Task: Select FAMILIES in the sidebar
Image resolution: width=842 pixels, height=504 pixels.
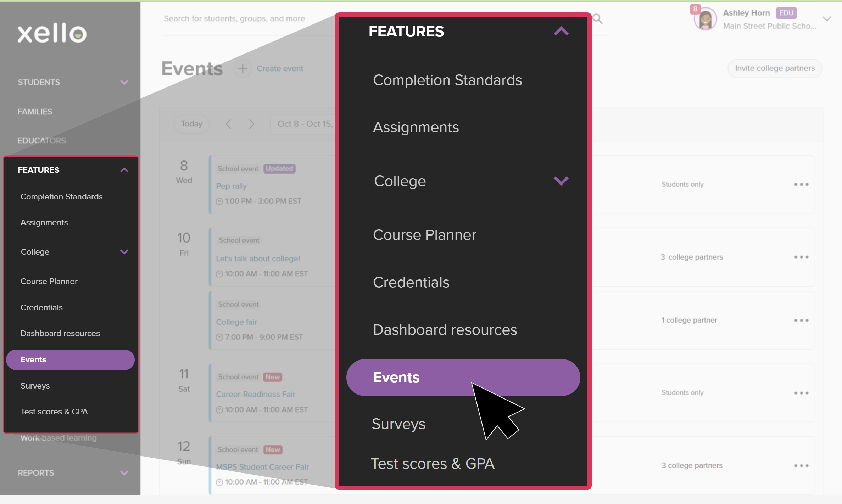Action: [35, 111]
